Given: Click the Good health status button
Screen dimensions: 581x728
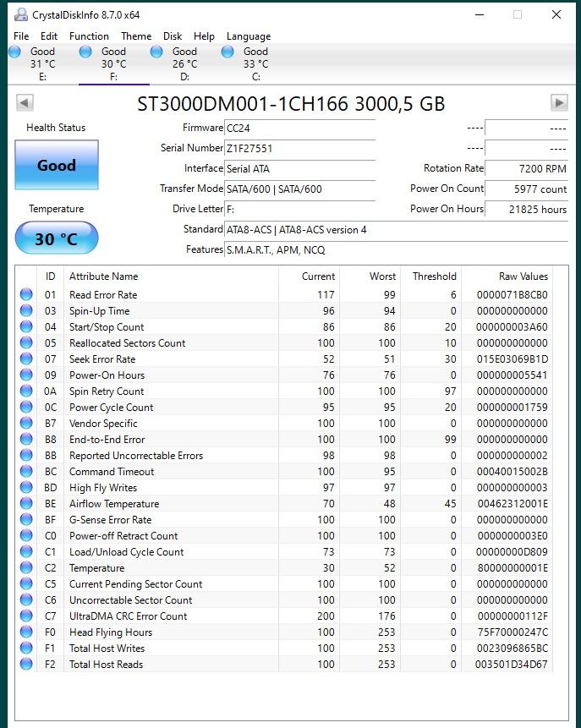Looking at the screenshot, I should point(57,165).
